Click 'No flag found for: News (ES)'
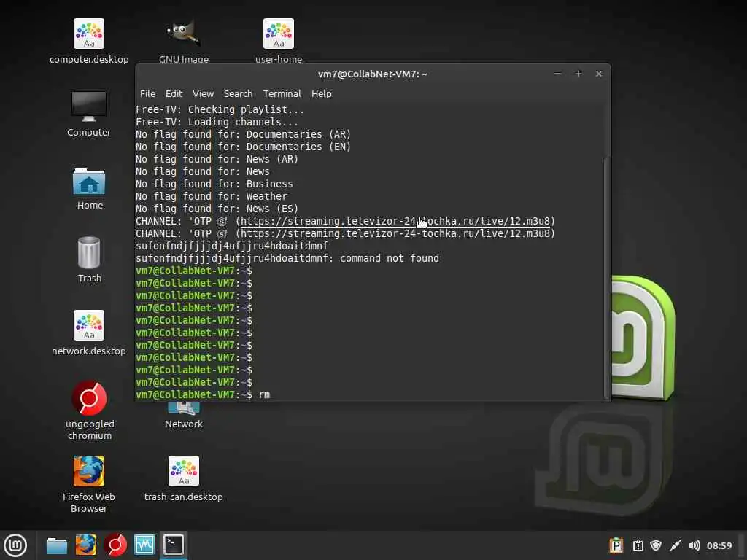The width and height of the screenshot is (747, 560). click(217, 209)
